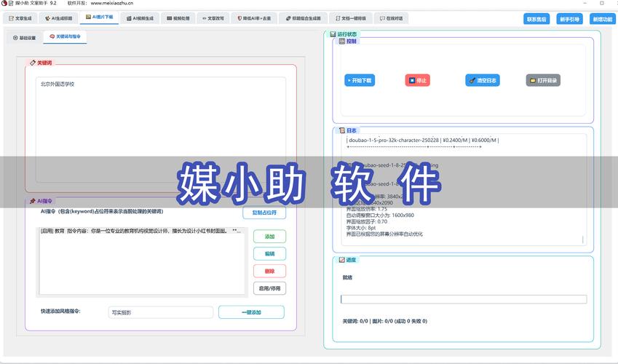Click inside the 关键词 text area
Viewport: 618px width, 364px height.
[161, 130]
